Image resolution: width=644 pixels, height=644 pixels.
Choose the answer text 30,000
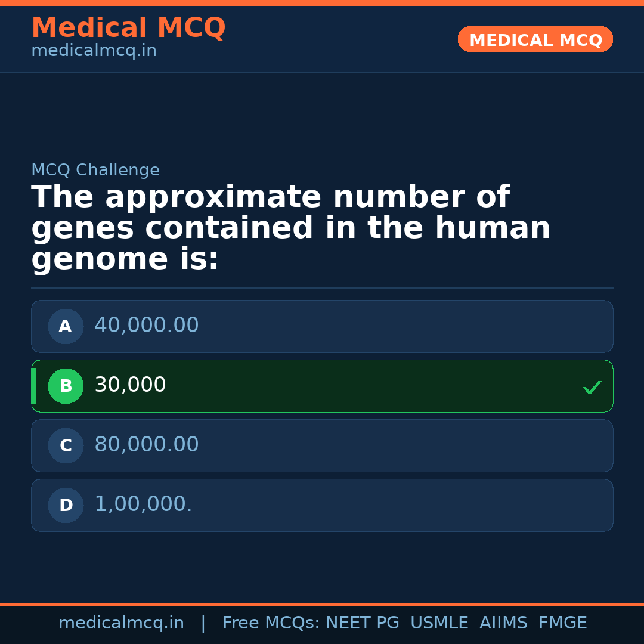click(130, 385)
